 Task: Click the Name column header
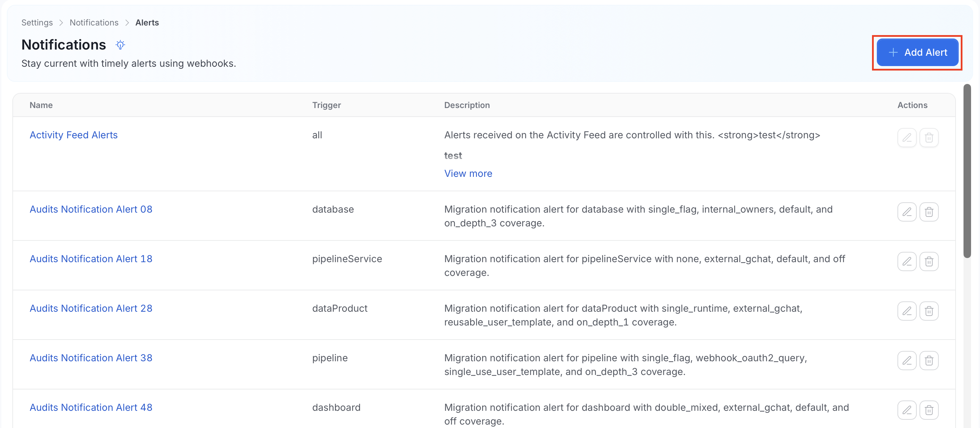point(41,105)
